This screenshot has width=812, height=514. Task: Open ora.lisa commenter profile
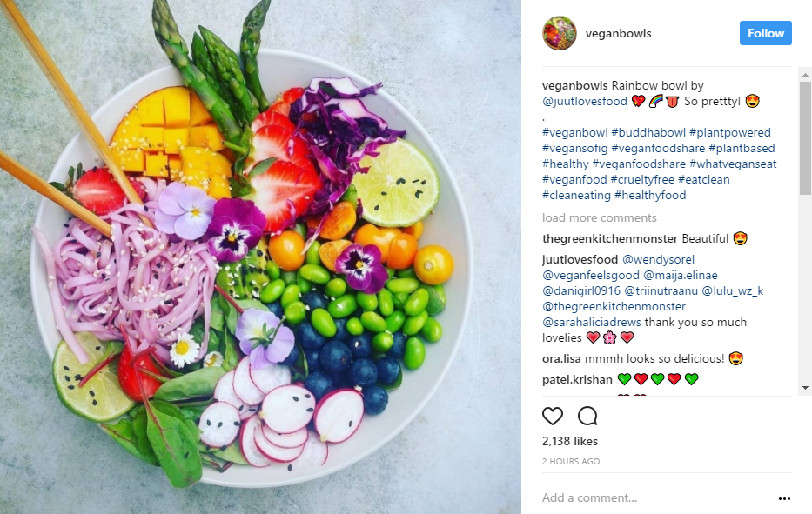pyautogui.click(x=561, y=358)
